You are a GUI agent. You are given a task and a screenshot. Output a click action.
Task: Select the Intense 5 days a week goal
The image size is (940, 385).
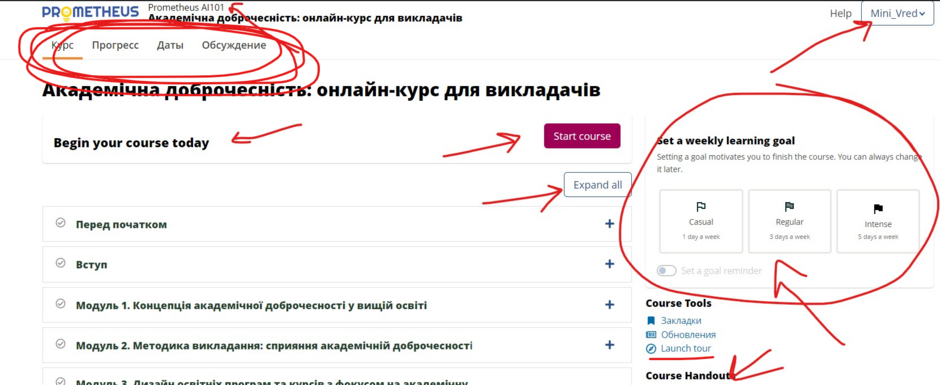(878, 221)
